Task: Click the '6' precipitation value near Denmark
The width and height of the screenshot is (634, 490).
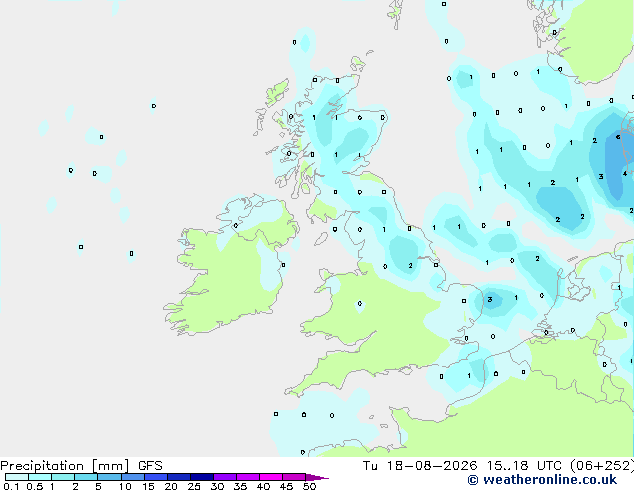Action: pyautogui.click(x=618, y=137)
